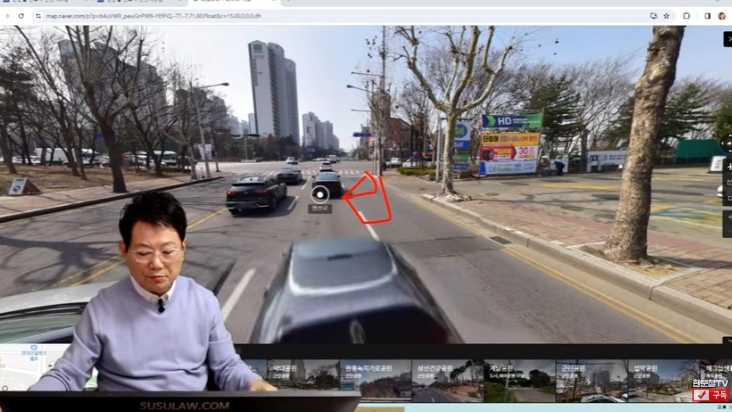This screenshot has height=412, width=732.
Task: Open the Chrome profile avatar
Action: tap(722, 16)
